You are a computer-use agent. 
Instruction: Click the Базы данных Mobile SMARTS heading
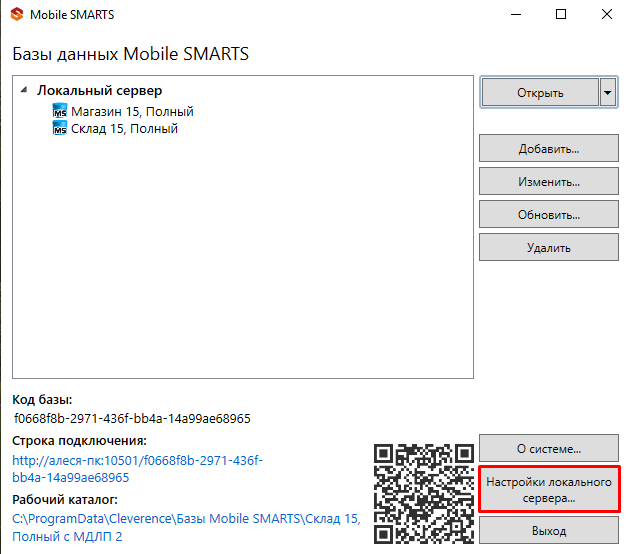coord(130,54)
